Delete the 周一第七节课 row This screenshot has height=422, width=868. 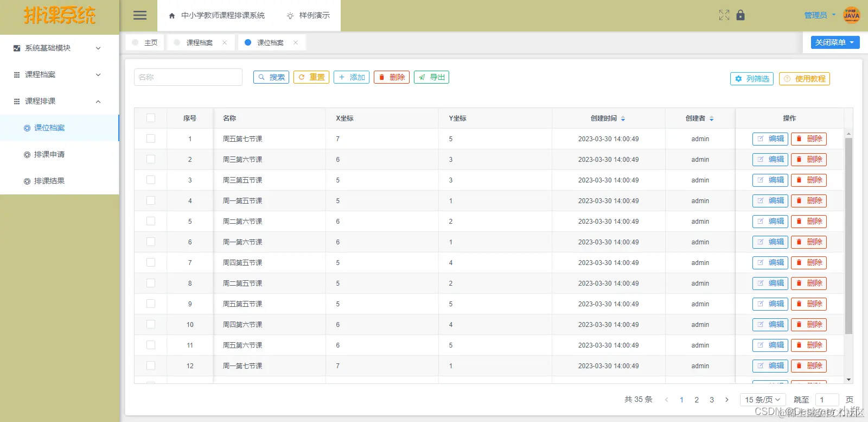coord(809,366)
